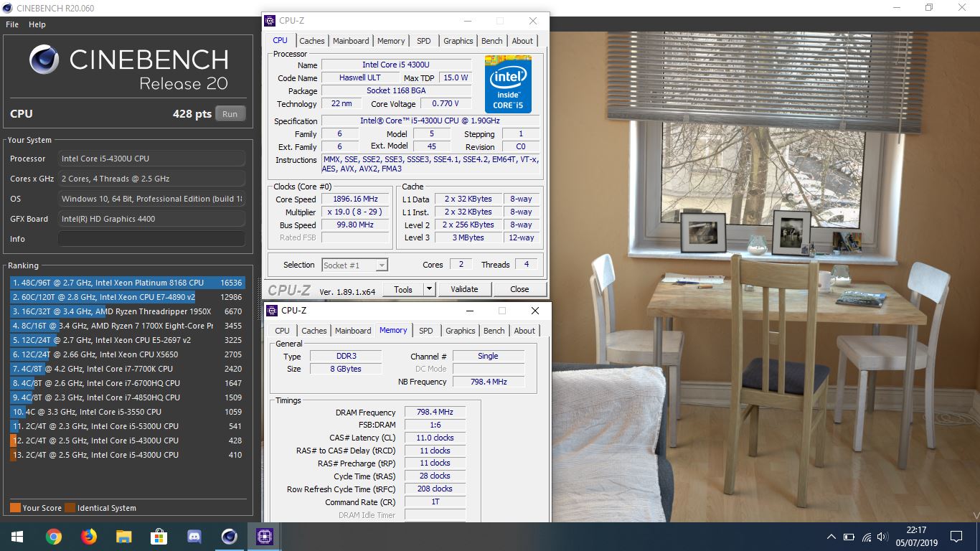This screenshot has width=980, height=551.
Task: Select the Graphics tab in upper CPU-Z
Action: click(x=458, y=41)
